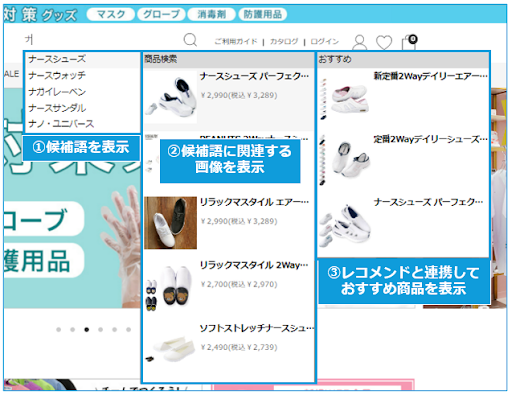Select the マスク category pill
The image size is (512, 395).
click(111, 14)
